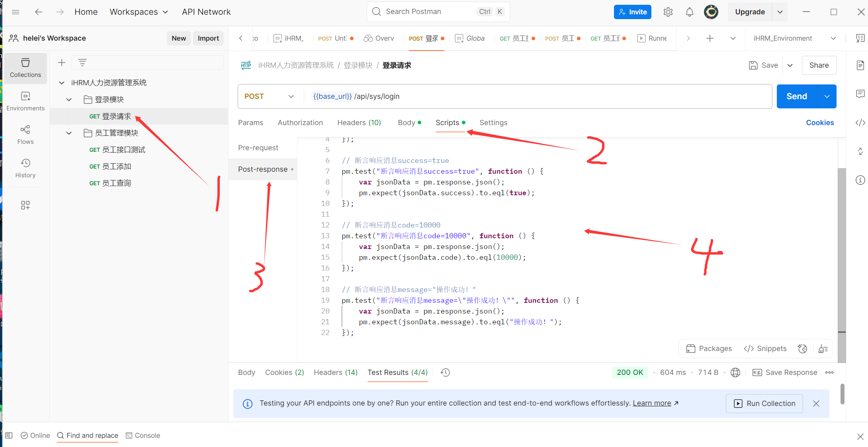Viewport: 868px width, 447px height.
Task: Open the Environments sidebar panel
Action: (x=25, y=101)
